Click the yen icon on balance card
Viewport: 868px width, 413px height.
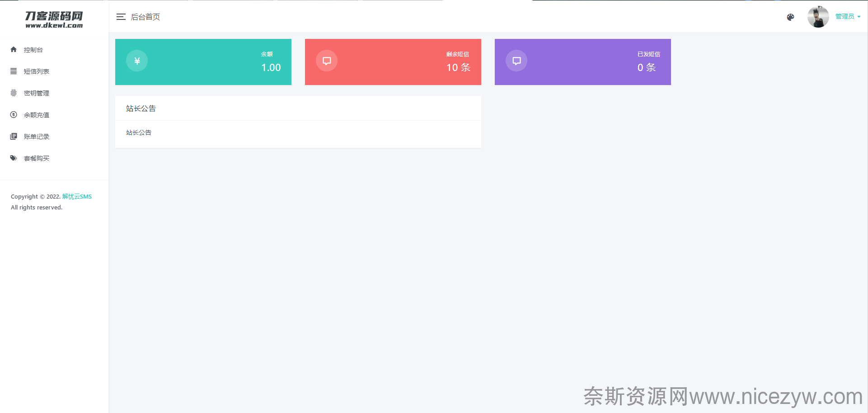[137, 61]
